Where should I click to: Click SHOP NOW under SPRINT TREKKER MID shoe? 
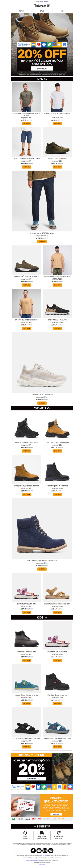tap(57, 167)
